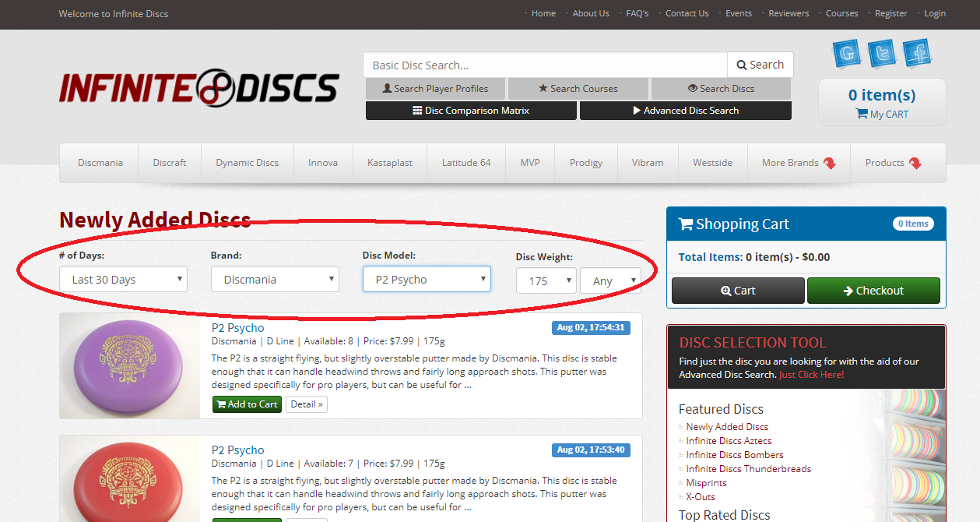Open the Facebook social icon
Screen dimensions: 980x522
918,53
